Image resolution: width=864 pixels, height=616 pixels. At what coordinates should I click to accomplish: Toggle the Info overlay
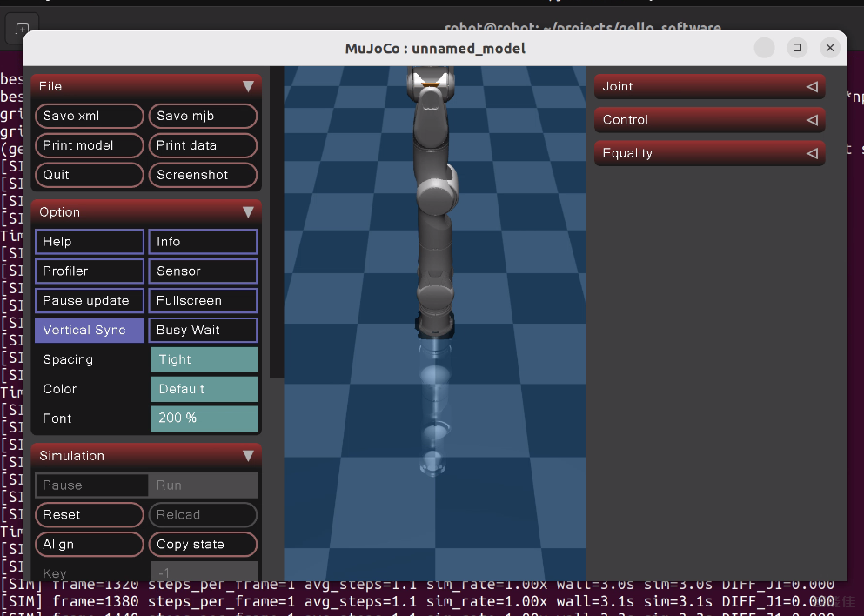coord(203,241)
